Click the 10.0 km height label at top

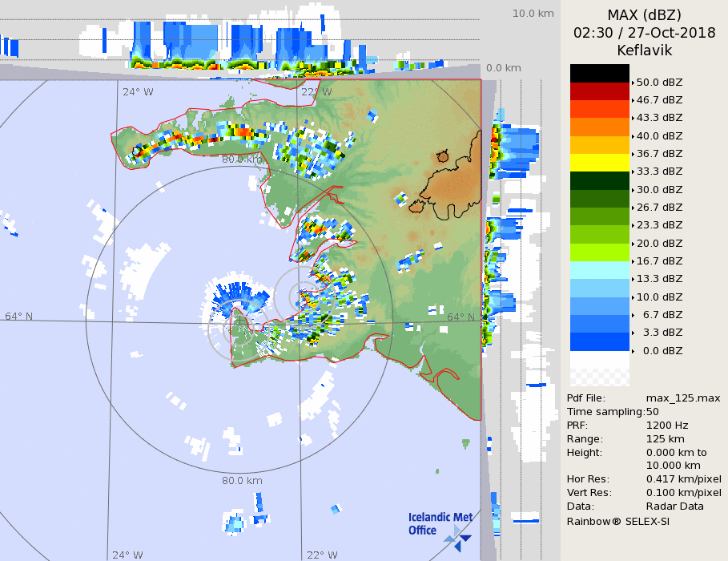(x=533, y=14)
